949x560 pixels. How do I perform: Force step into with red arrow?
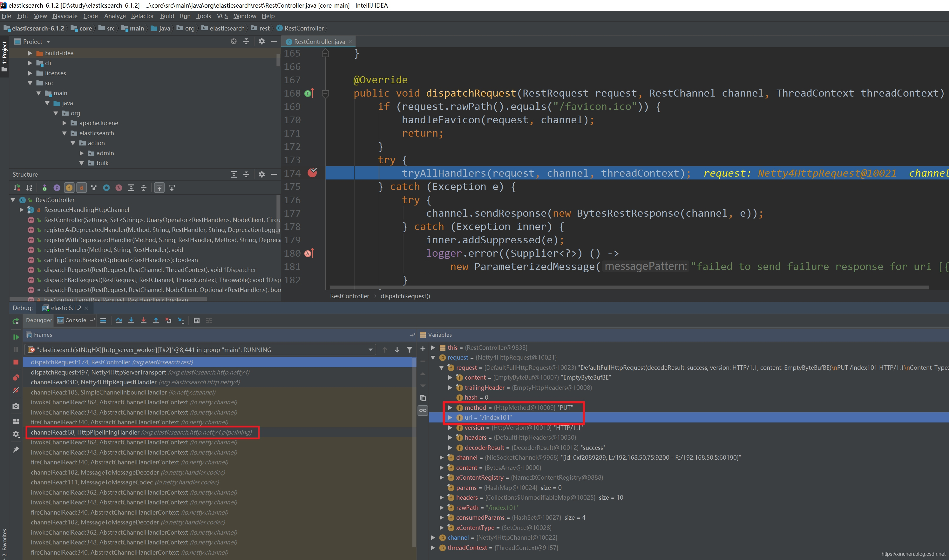pyautogui.click(x=143, y=321)
